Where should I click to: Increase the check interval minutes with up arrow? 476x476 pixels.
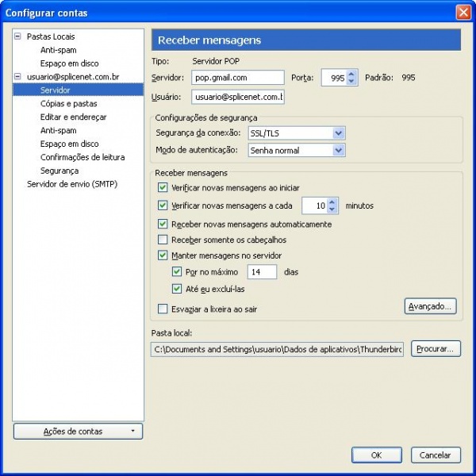point(332,202)
